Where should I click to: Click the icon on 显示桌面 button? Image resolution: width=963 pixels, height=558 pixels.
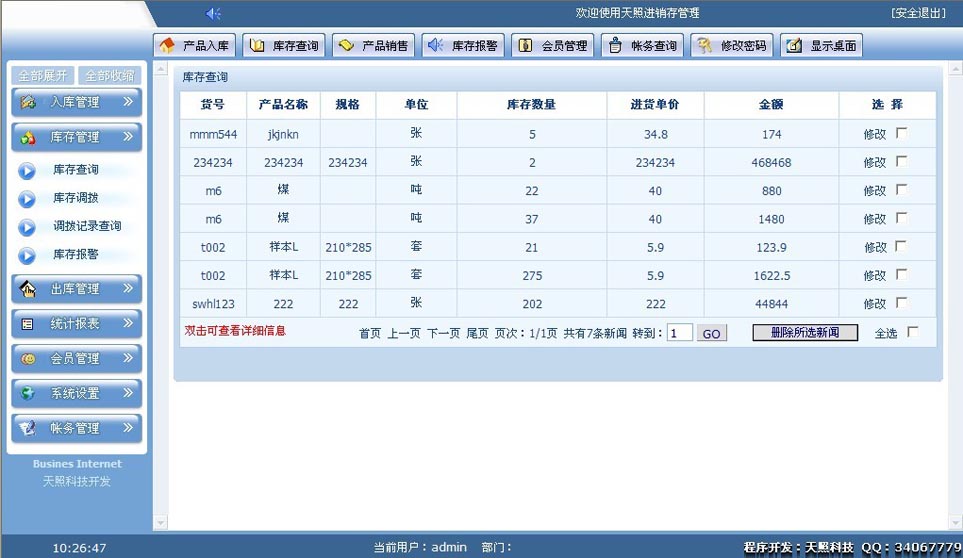pyautogui.click(x=794, y=45)
